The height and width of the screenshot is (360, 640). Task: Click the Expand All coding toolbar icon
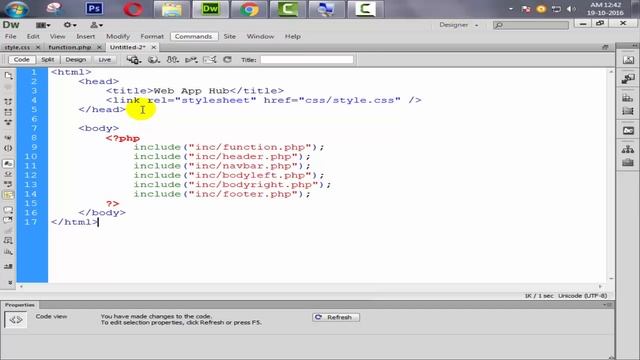pos(8,122)
